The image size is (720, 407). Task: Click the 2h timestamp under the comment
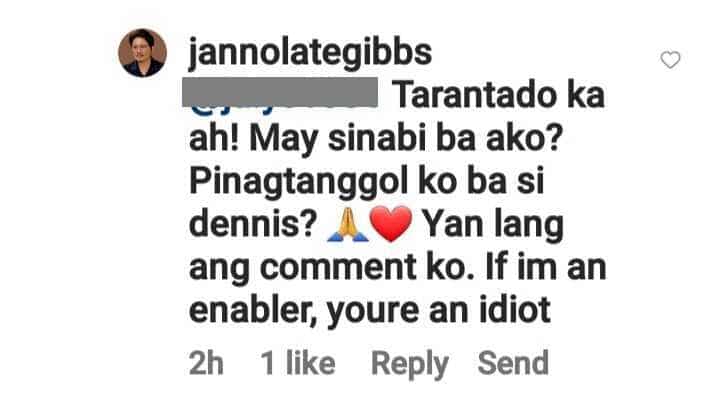point(206,363)
